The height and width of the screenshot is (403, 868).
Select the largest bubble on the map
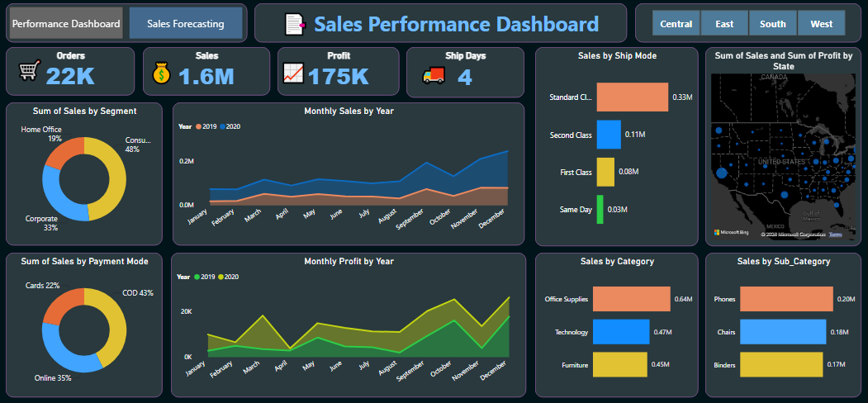tap(722, 173)
